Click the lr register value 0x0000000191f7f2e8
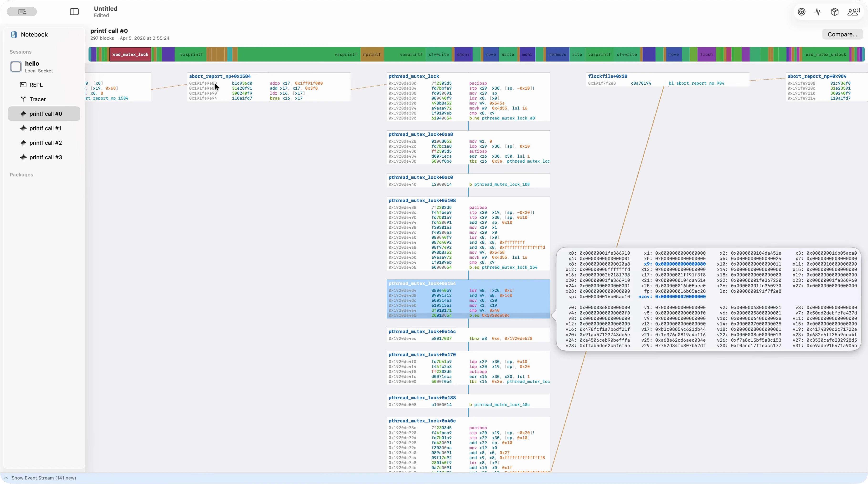The height and width of the screenshot is (484, 868). 756,291
